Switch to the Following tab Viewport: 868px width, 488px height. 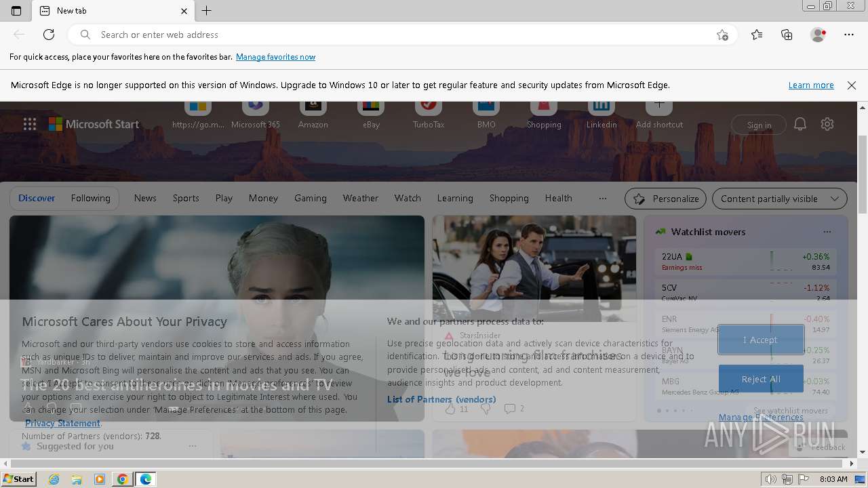pyautogui.click(x=91, y=198)
